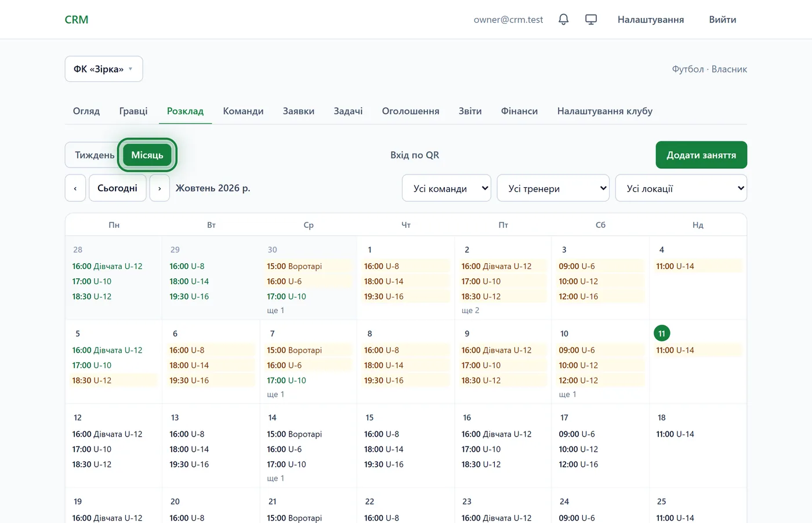812x523 pixels.
Task: Open the ФК «Зірка» club selector
Action: [x=104, y=69]
